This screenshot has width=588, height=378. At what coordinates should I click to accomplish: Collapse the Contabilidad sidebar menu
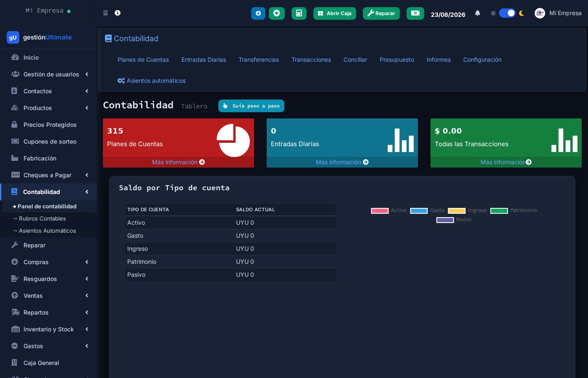[48, 192]
